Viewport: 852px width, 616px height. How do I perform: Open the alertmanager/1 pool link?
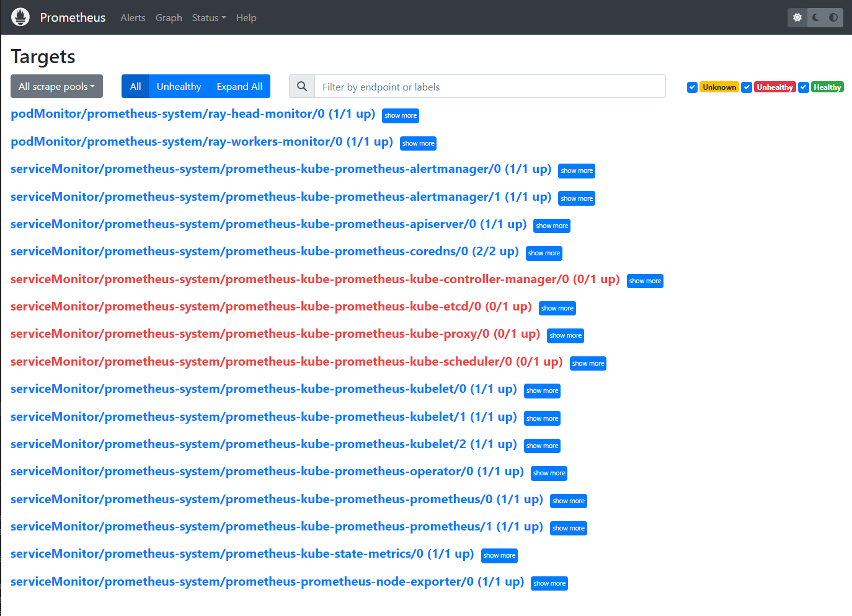click(281, 197)
